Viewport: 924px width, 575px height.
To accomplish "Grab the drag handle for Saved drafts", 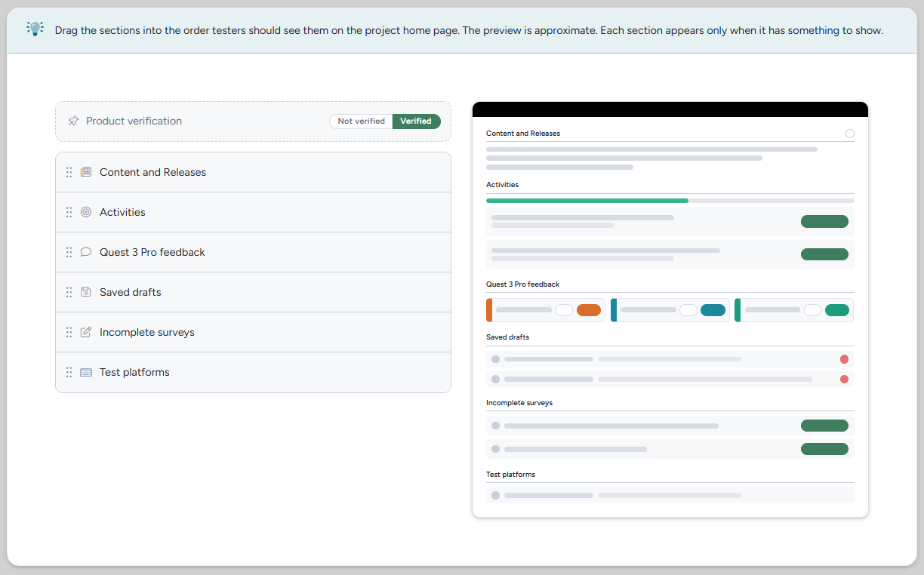I will coord(69,292).
